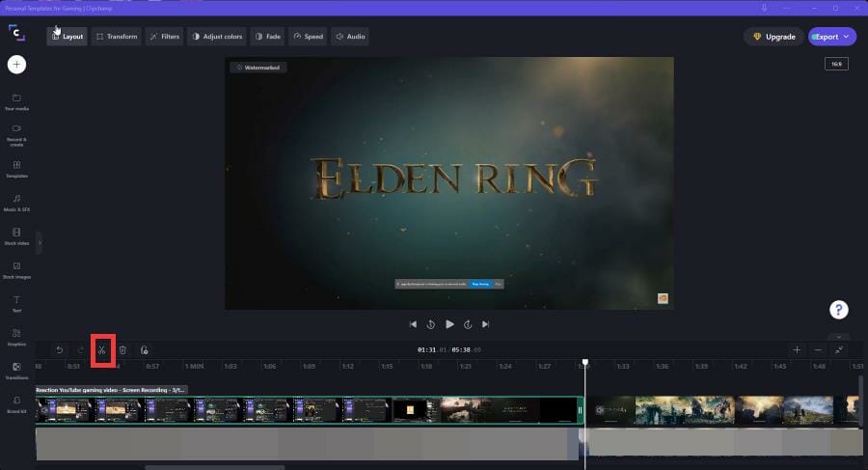The height and width of the screenshot is (470, 868).
Task: Select the gray audio track before the playhead
Action: [307, 443]
